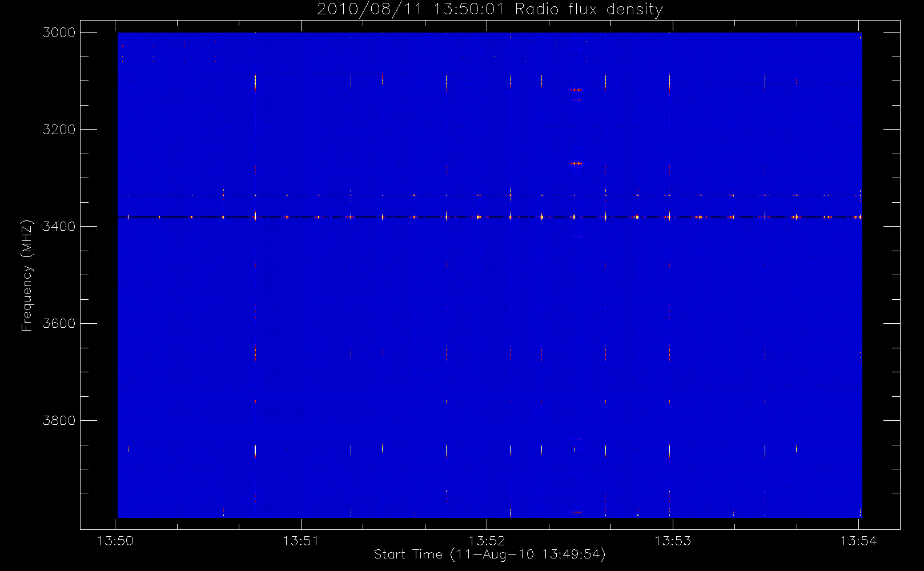Click the "Frequency (MHZ)" axis title
The height and width of the screenshot is (571, 924).
(27, 275)
